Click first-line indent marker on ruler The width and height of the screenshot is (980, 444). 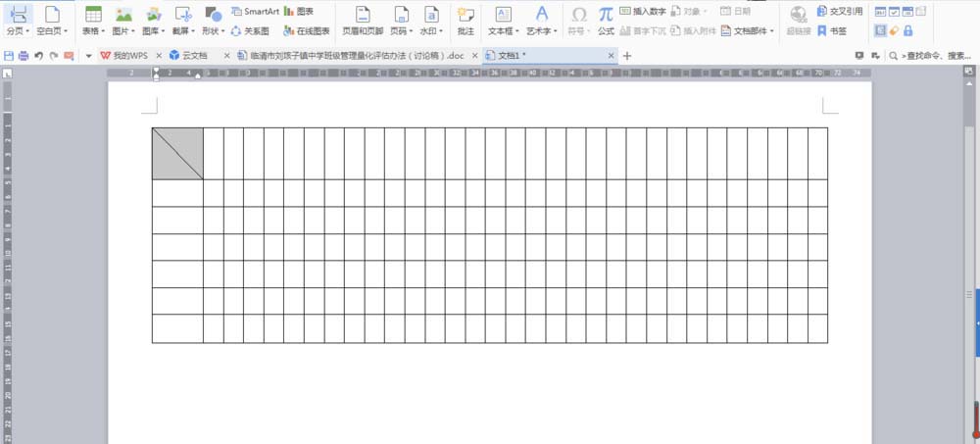[156, 71]
